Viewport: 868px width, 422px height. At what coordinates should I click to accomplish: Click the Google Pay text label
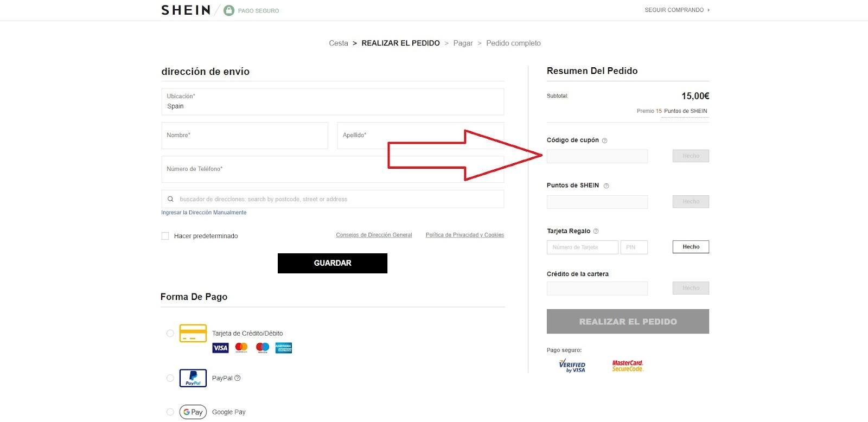pos(228,412)
